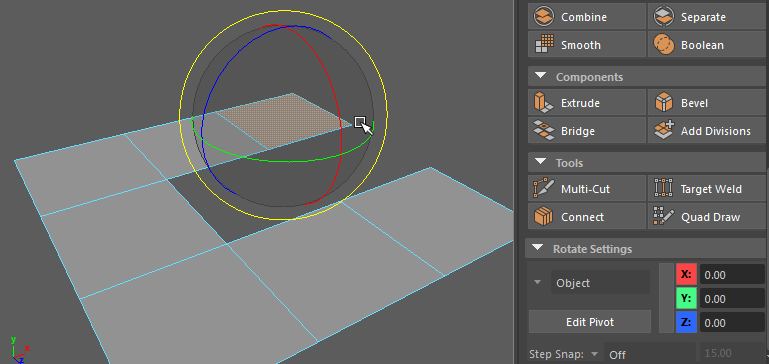
Task: Click the Edit Pivot button
Action: click(590, 322)
